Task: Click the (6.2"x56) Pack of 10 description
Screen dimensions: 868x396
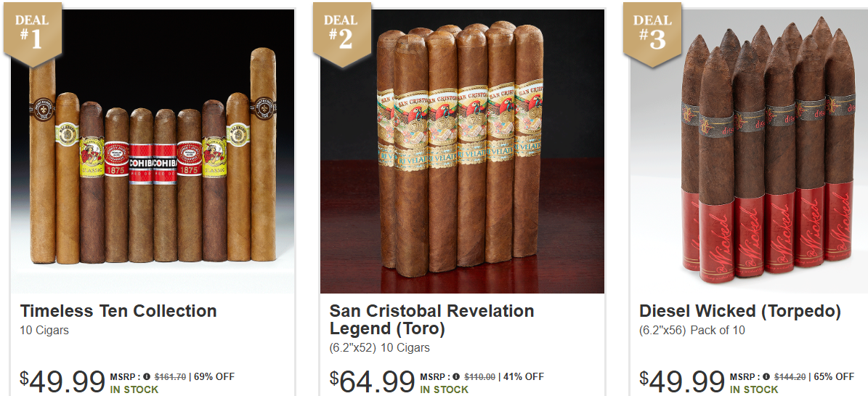Action: click(x=692, y=331)
